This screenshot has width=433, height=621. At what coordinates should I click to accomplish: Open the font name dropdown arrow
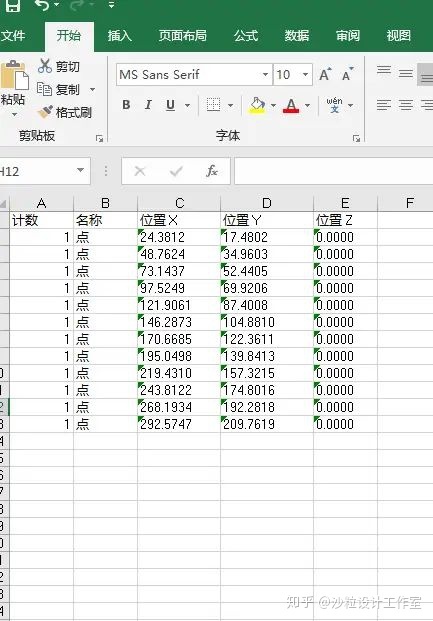pyautogui.click(x=265, y=74)
